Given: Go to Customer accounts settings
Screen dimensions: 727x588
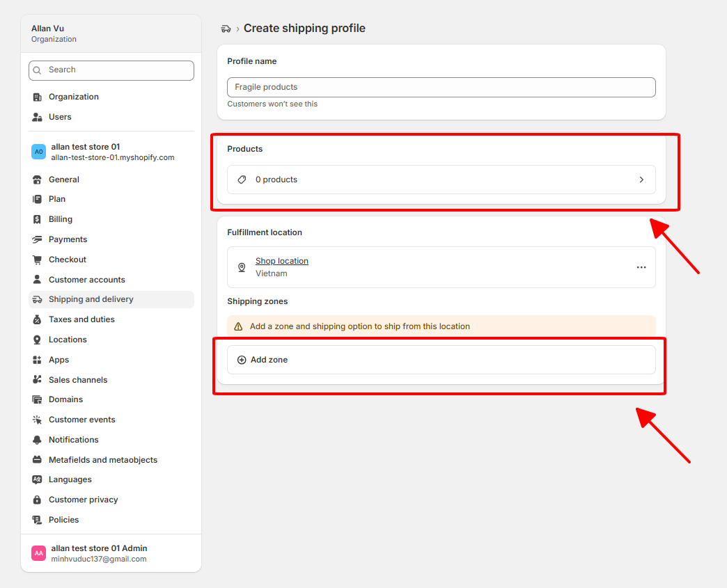Looking at the screenshot, I should [x=111, y=280].
